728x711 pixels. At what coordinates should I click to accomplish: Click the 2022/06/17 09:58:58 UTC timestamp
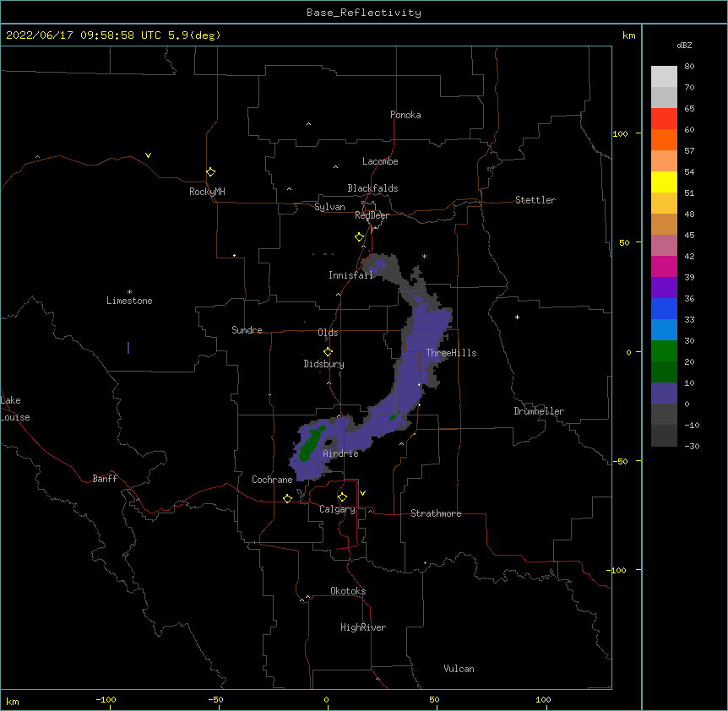(x=84, y=35)
